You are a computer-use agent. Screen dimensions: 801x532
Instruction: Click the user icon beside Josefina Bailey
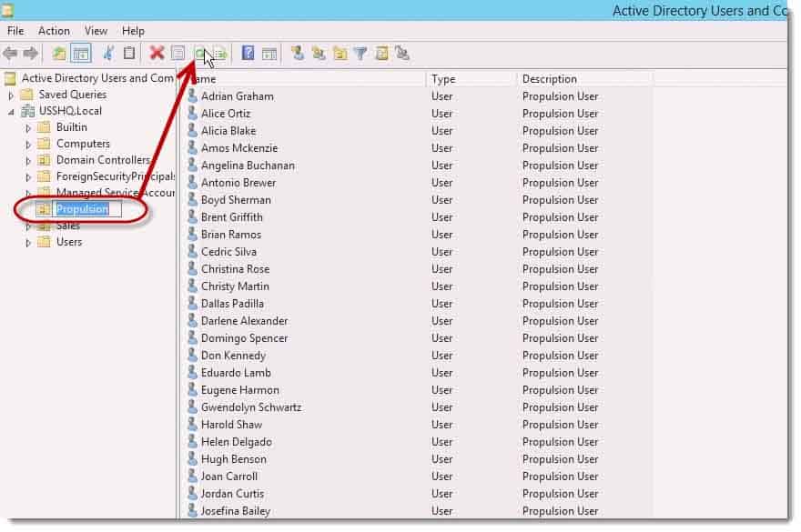pyautogui.click(x=192, y=510)
